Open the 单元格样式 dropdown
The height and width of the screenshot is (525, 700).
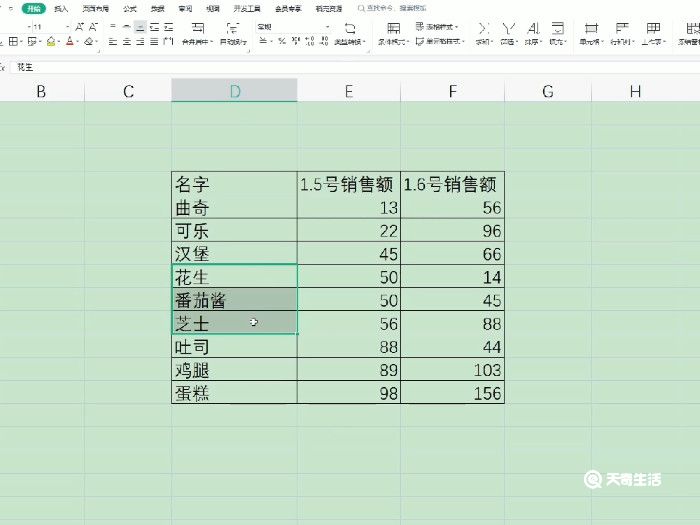[x=440, y=42]
